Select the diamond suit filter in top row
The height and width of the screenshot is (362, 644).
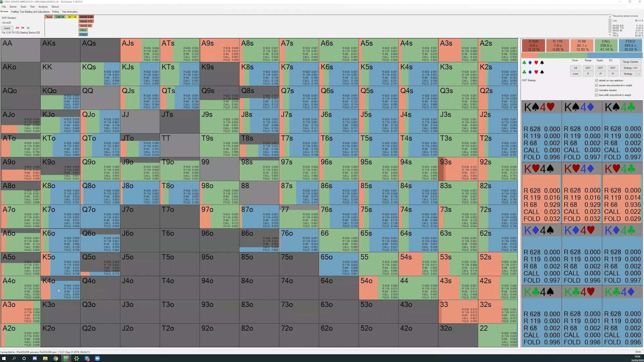pos(530,63)
